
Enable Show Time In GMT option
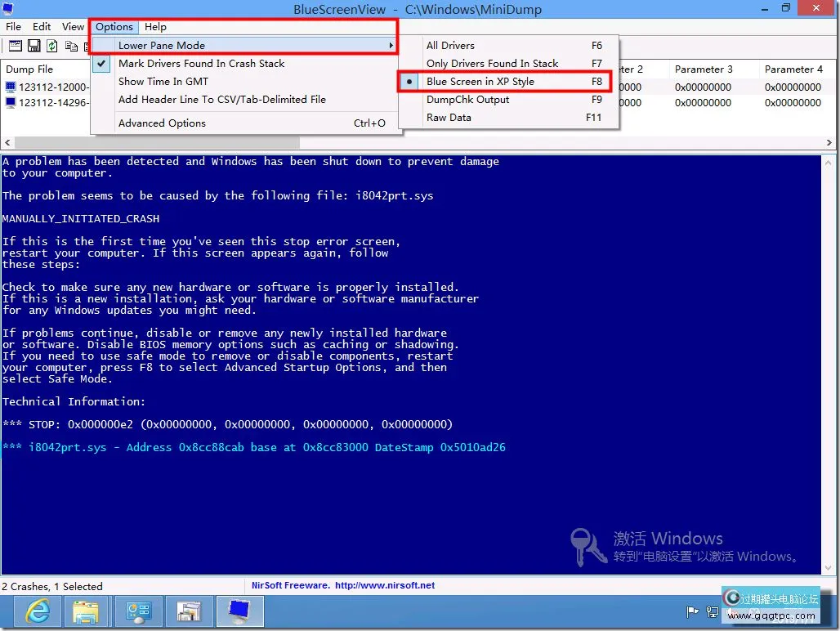tap(163, 82)
